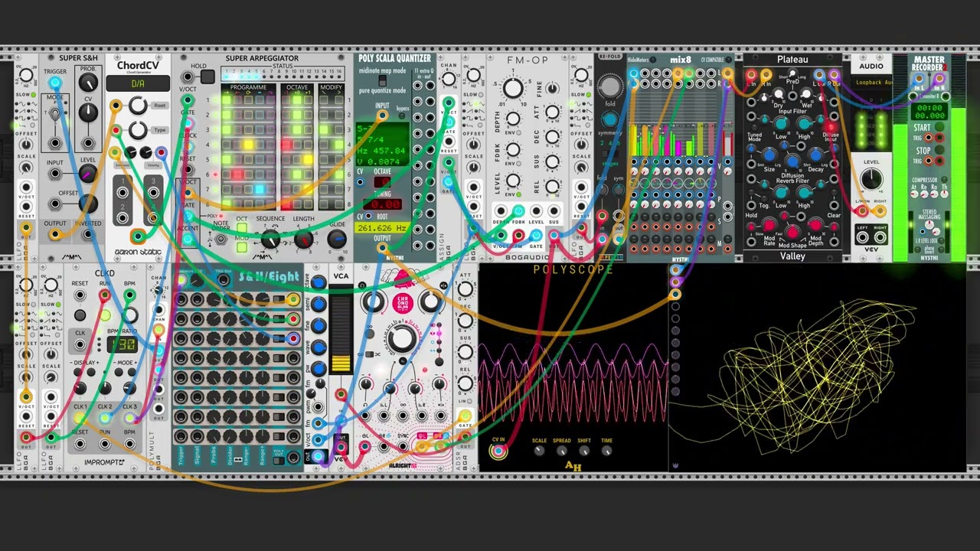The height and width of the screenshot is (551, 980).
Task: Open the ChordCV chord display showing D/A
Action: [138, 83]
